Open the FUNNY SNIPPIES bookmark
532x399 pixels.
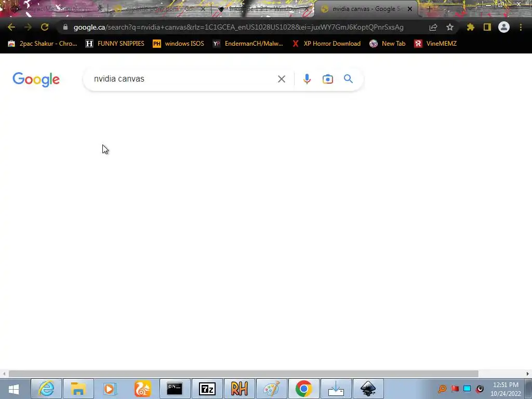click(115, 44)
